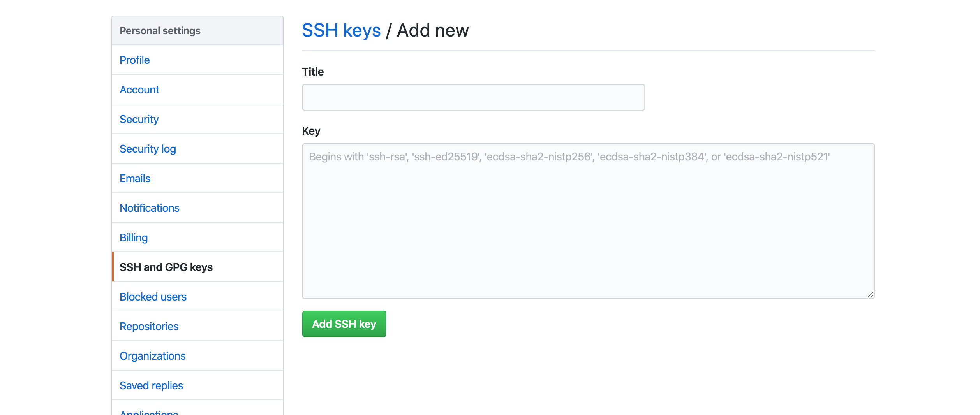
Task: View the Blocked users list
Action: point(153,297)
